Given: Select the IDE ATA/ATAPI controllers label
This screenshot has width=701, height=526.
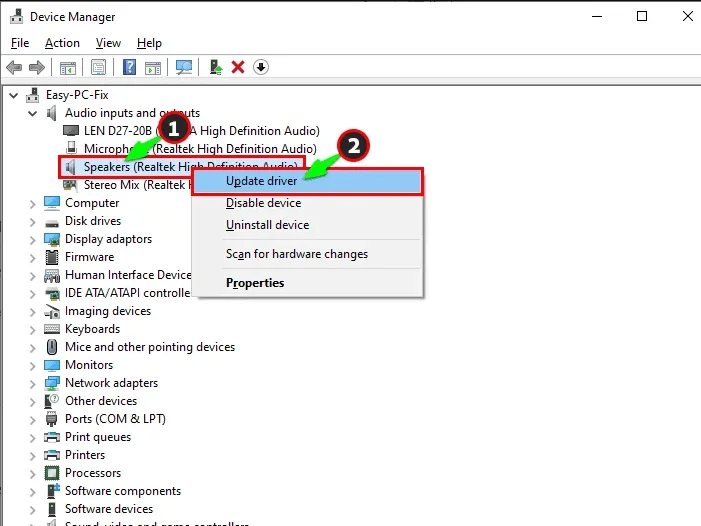Looking at the screenshot, I should pos(128,293).
